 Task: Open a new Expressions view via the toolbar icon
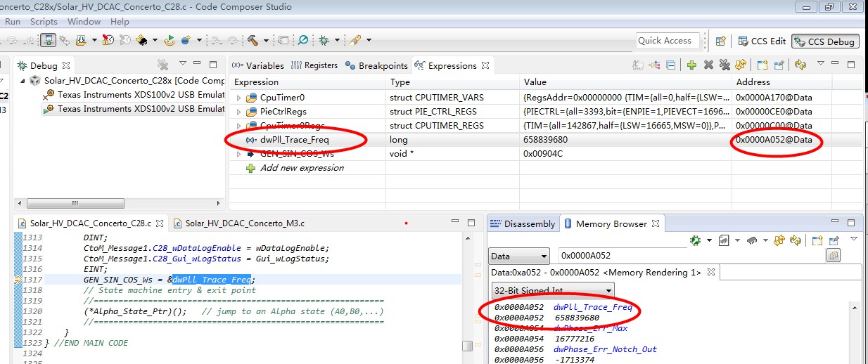click(x=762, y=65)
